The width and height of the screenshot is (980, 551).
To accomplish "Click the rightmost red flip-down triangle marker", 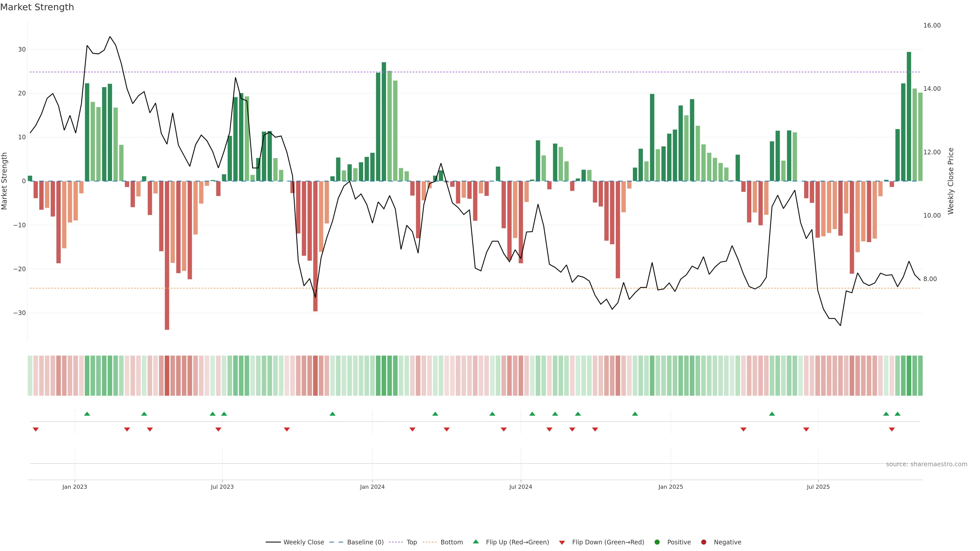I will pyautogui.click(x=892, y=429).
